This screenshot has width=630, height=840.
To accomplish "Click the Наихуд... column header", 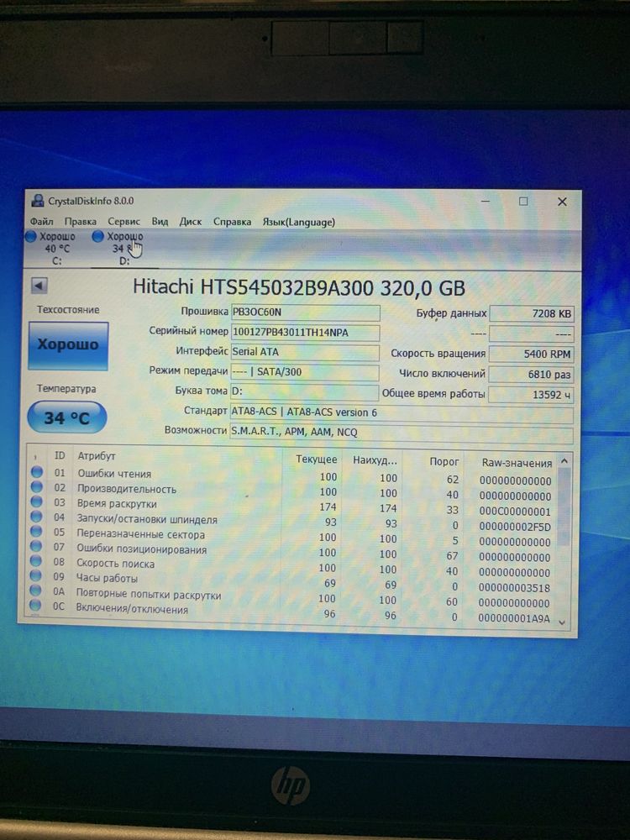I will 375,460.
